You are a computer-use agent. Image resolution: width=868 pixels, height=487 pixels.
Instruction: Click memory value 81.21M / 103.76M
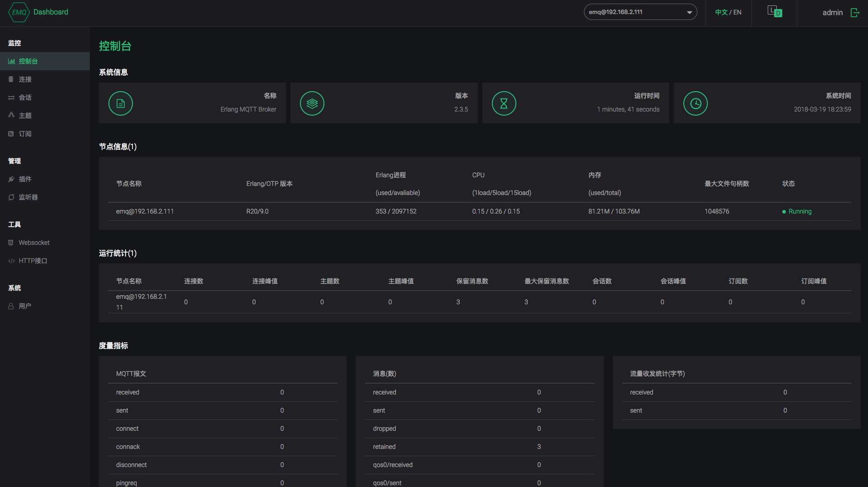pos(614,211)
